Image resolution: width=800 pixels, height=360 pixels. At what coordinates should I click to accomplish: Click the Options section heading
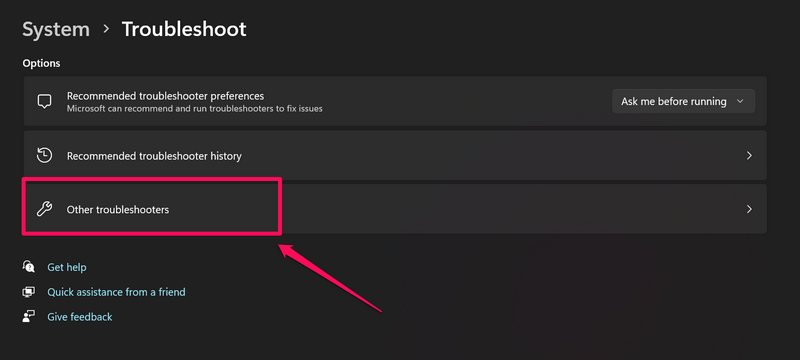pyautogui.click(x=41, y=63)
